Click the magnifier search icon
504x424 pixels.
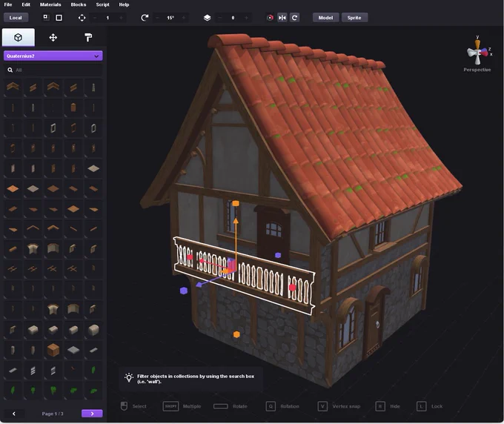tap(10, 70)
